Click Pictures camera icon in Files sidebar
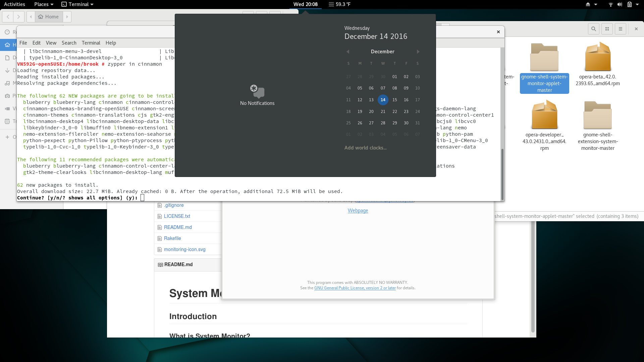This screenshot has width=644, height=362. click(7, 96)
